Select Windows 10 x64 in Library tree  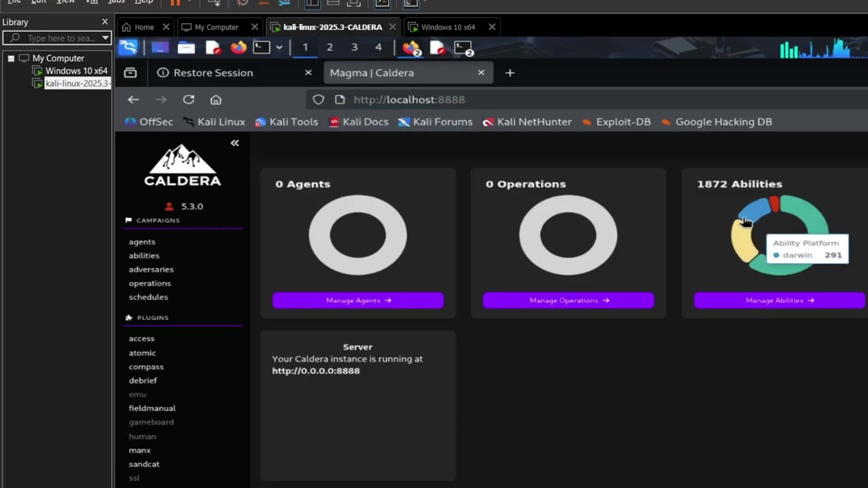point(76,71)
